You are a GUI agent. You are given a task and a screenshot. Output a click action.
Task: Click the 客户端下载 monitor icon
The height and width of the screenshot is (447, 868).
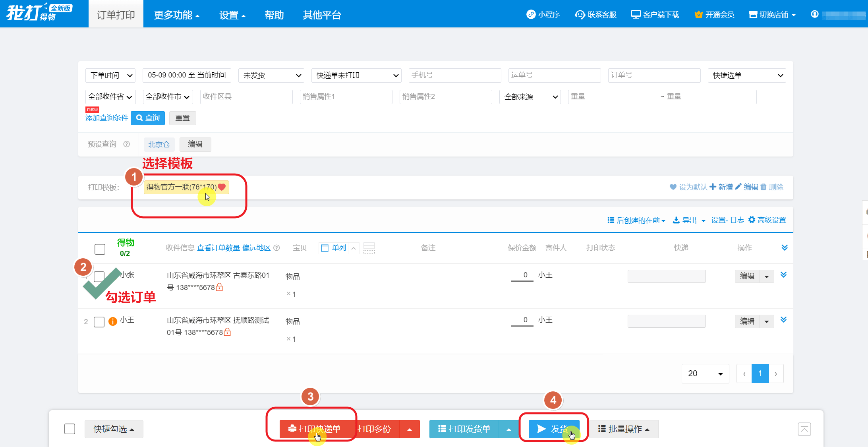[636, 15]
